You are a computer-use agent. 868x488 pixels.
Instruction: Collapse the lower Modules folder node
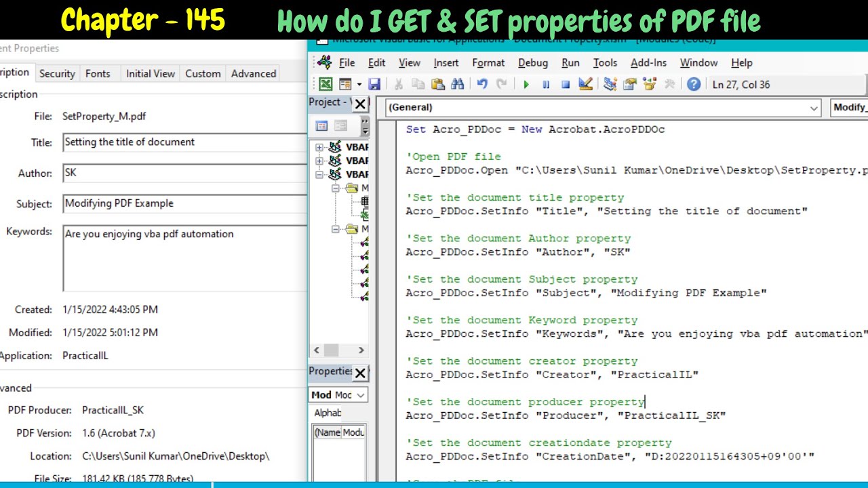[335, 229]
